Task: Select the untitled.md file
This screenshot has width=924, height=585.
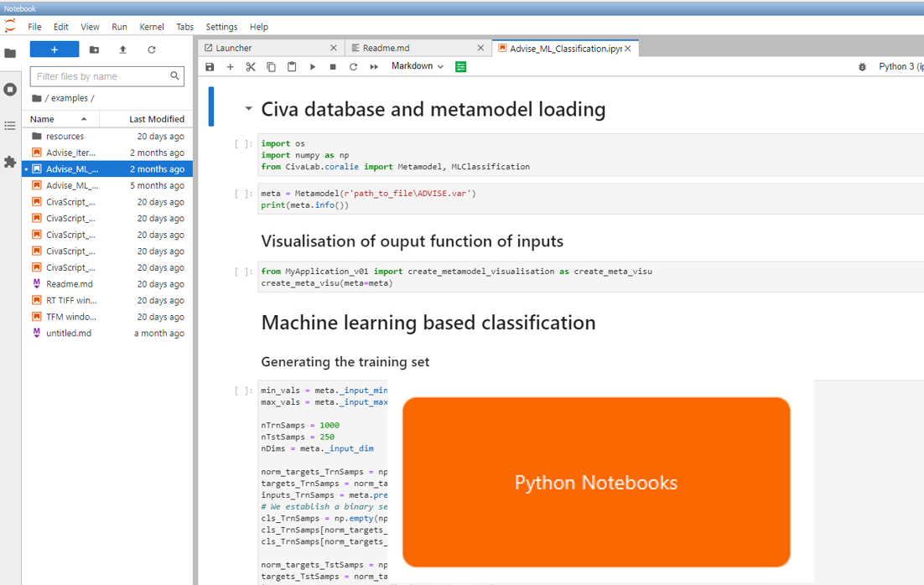Action: [x=107, y=334]
